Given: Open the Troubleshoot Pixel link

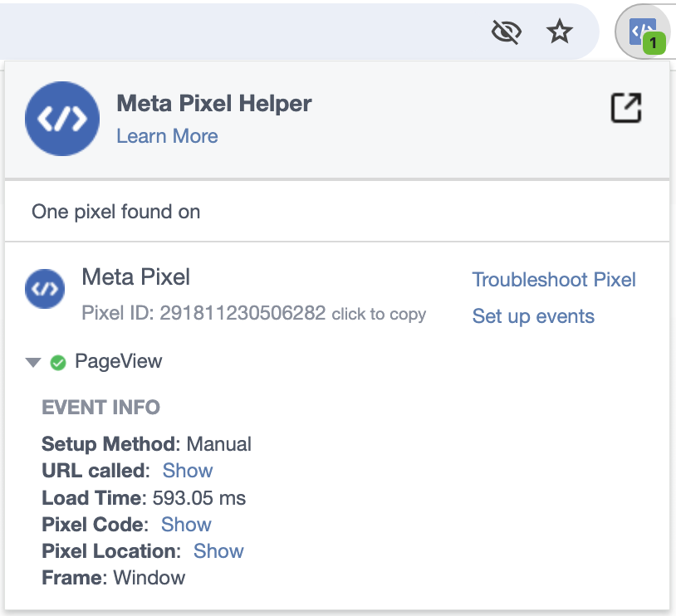Looking at the screenshot, I should 554,280.
